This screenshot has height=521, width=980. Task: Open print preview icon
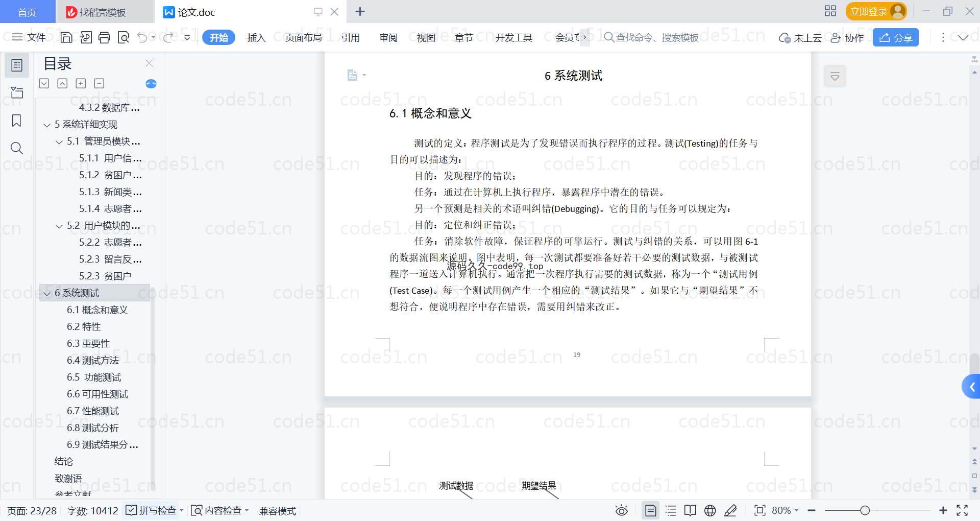point(124,37)
